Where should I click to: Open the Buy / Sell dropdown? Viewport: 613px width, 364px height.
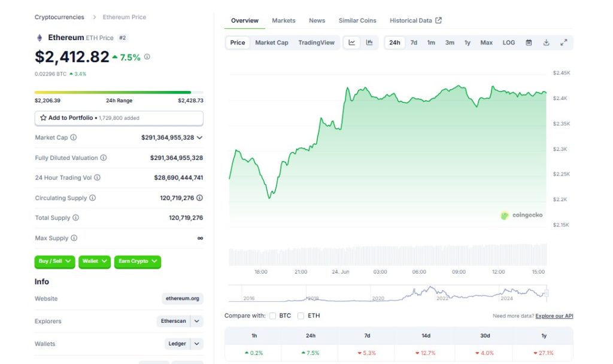(x=54, y=261)
